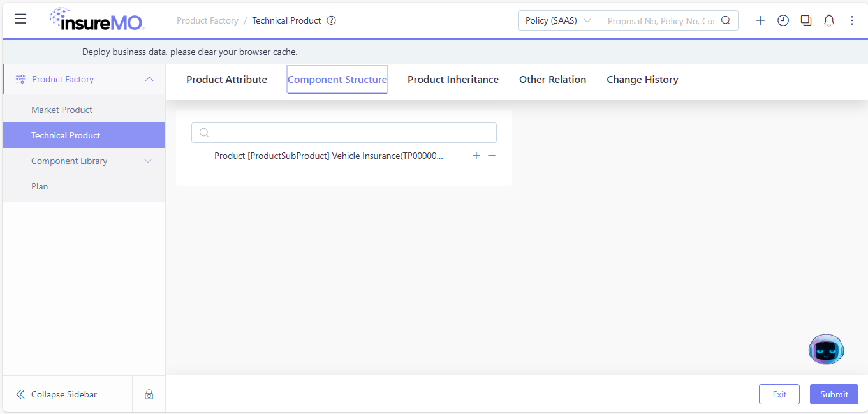Click the component structure search field

pyautogui.click(x=344, y=133)
